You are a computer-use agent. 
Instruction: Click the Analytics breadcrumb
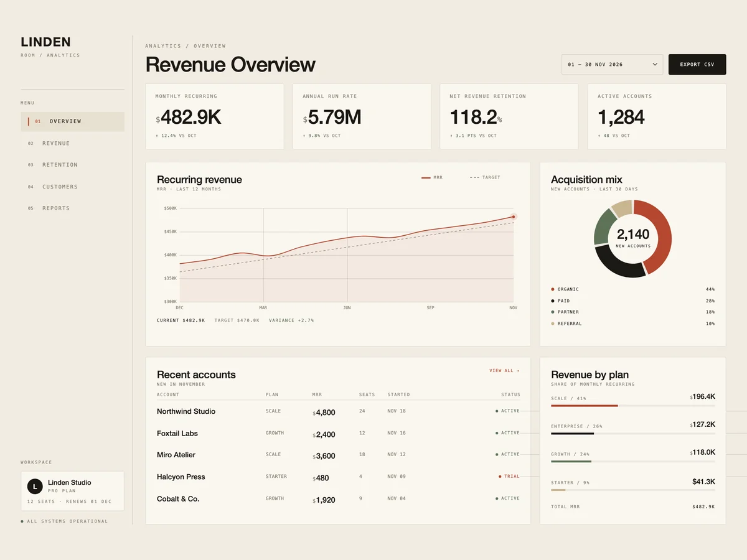163,46
